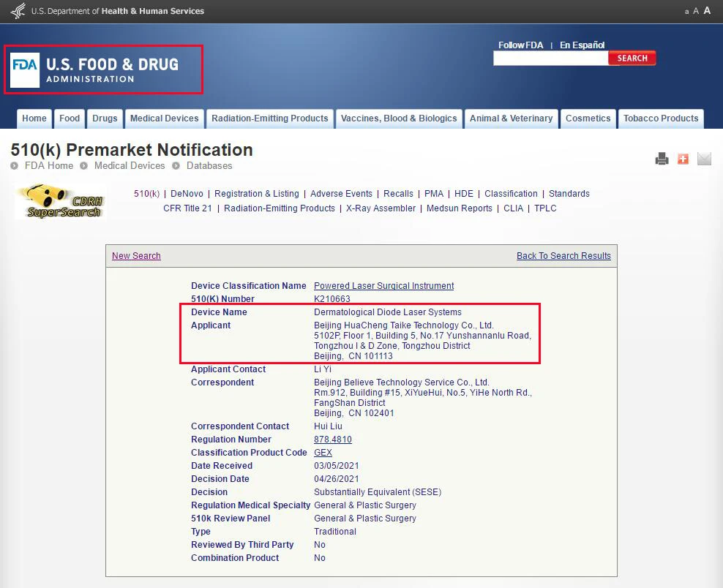Go to Medical Devices breadcrumb

[130, 166]
